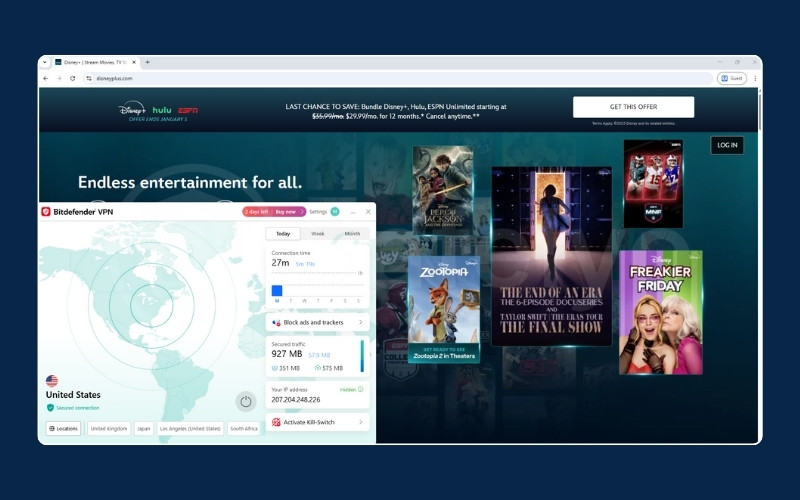Minimize the Chrome browser window
The image size is (800, 500).
pyautogui.click(x=720, y=62)
